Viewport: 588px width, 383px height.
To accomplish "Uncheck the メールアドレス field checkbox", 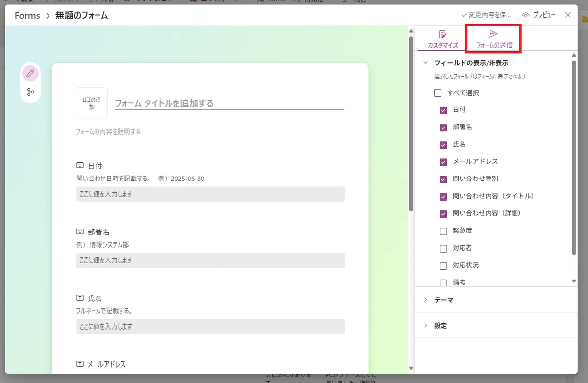I will (x=443, y=162).
